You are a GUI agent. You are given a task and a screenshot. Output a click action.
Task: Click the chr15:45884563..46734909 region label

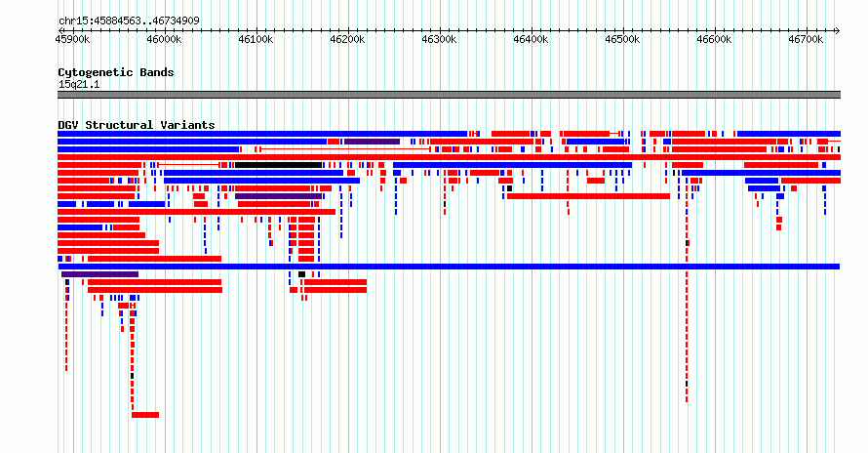click(x=129, y=21)
